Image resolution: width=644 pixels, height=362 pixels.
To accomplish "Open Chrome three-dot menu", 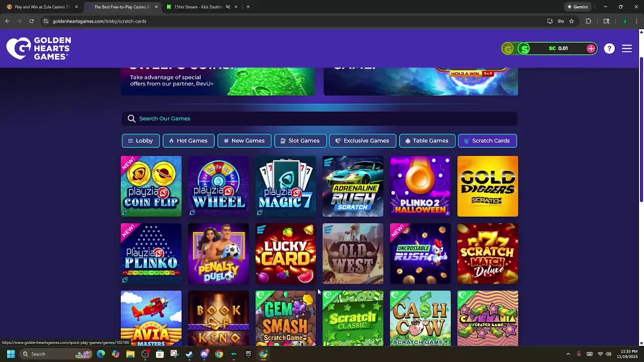I will coord(637,21).
